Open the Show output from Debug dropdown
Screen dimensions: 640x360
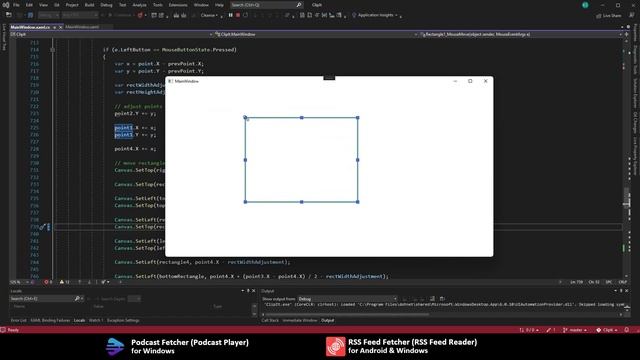pos(347,299)
